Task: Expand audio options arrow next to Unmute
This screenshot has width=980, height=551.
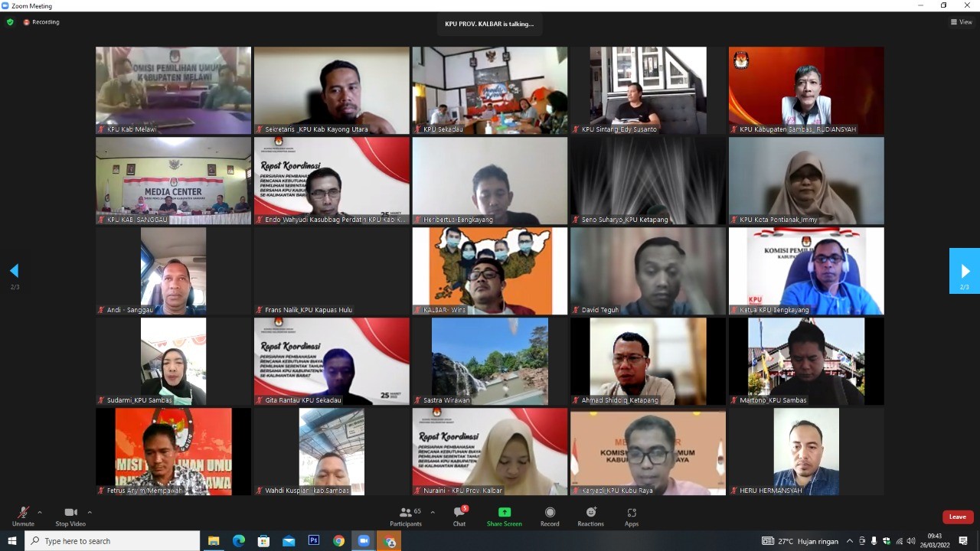Action: coord(40,512)
